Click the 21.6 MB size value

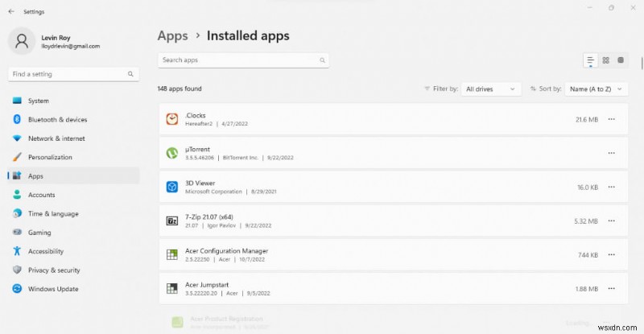tap(587, 120)
